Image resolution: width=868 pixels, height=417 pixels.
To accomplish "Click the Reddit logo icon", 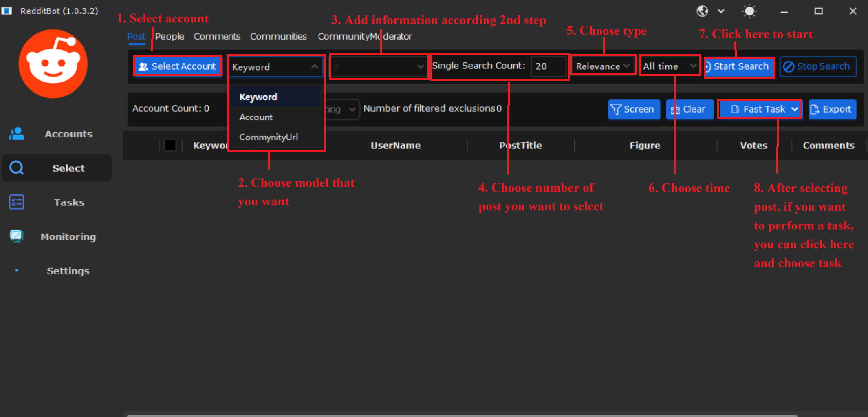I will (53, 64).
